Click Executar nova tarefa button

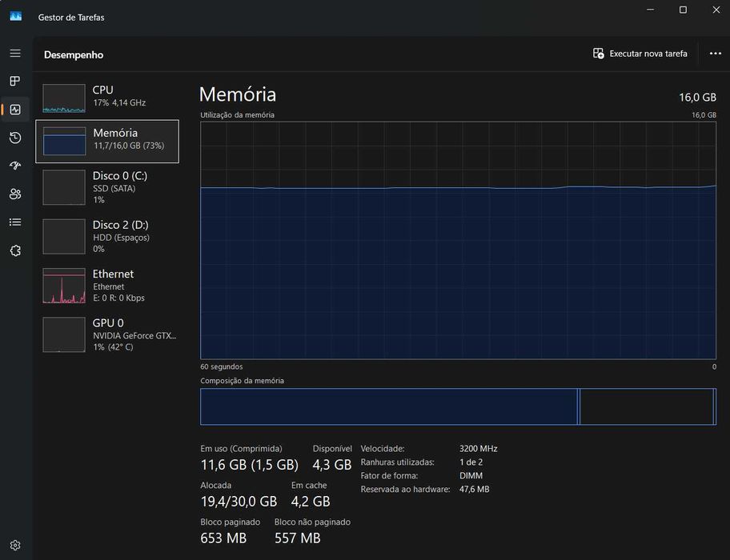640,54
